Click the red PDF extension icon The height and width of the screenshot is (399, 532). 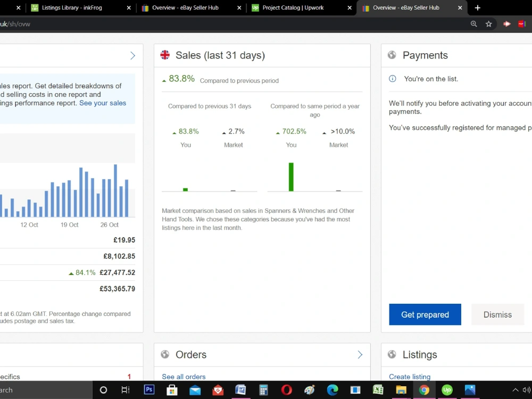tap(522, 24)
